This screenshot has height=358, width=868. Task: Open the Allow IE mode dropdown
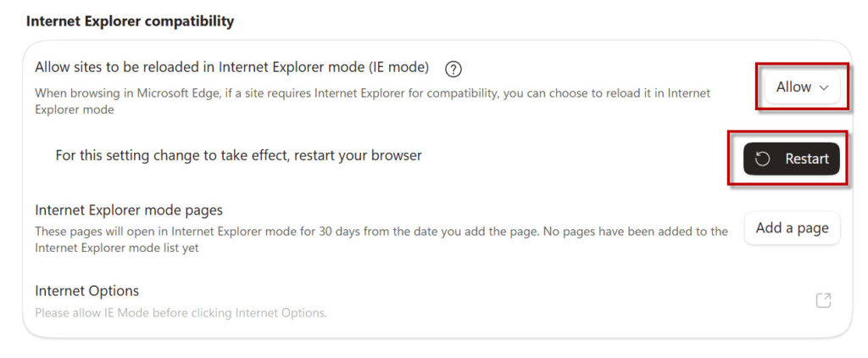[x=802, y=87]
